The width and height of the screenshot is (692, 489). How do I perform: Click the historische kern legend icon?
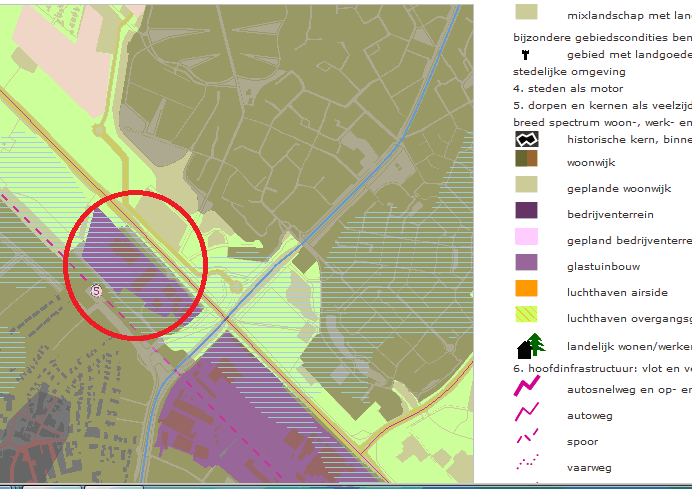[526, 140]
